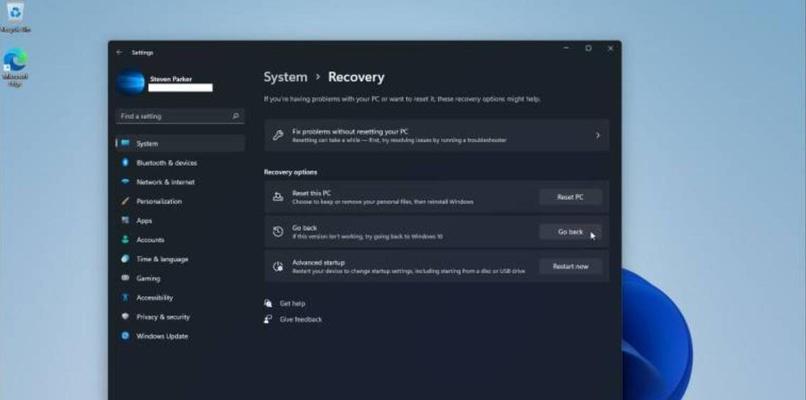Click the Restart now button
The image size is (806, 400).
point(570,266)
